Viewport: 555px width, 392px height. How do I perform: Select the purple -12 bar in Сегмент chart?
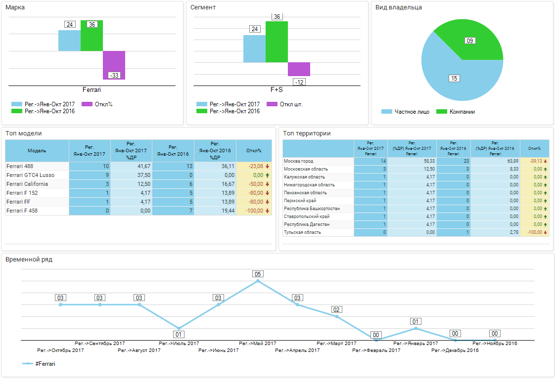point(299,69)
